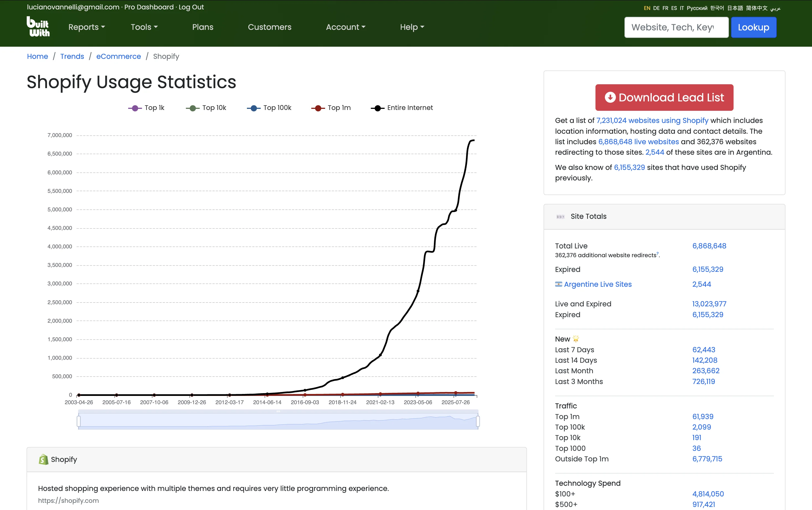This screenshot has width=812, height=510.
Task: Select the EN language option
Action: click(647, 8)
